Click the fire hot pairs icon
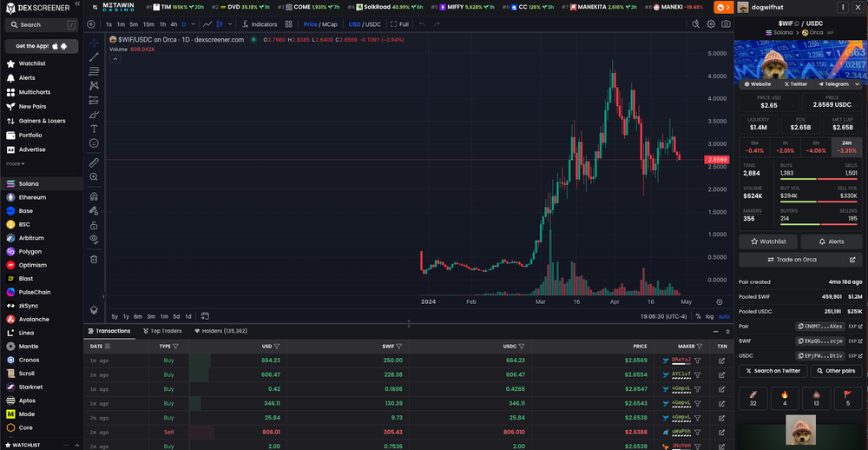The height and width of the screenshot is (450, 868). click(723, 7)
